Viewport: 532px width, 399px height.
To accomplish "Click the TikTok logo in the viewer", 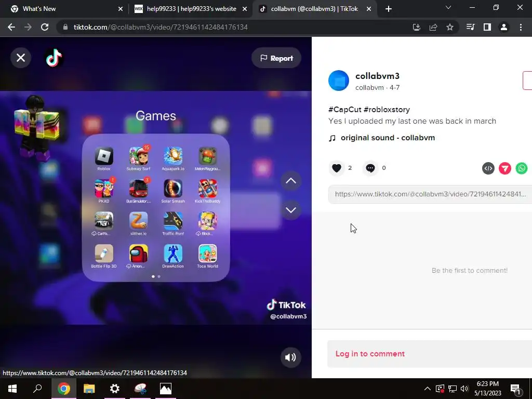I will pyautogui.click(x=54, y=58).
